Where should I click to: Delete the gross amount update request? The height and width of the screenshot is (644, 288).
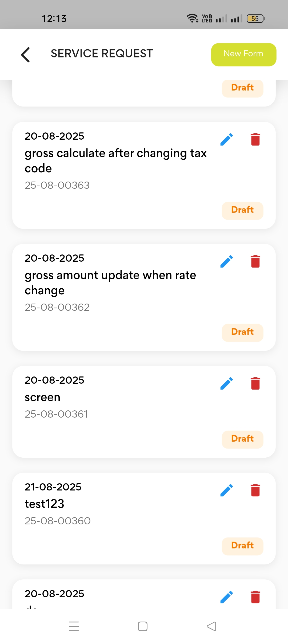pos(255,261)
